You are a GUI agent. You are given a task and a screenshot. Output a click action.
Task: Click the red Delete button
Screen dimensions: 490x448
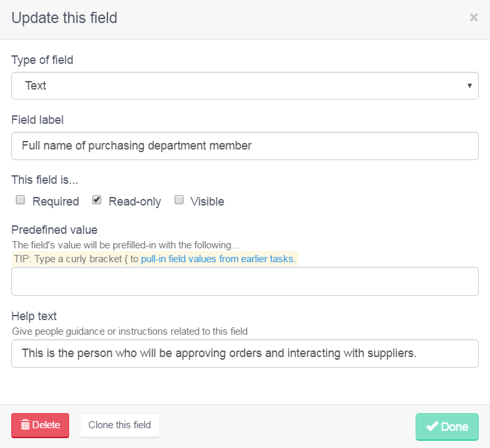40,425
